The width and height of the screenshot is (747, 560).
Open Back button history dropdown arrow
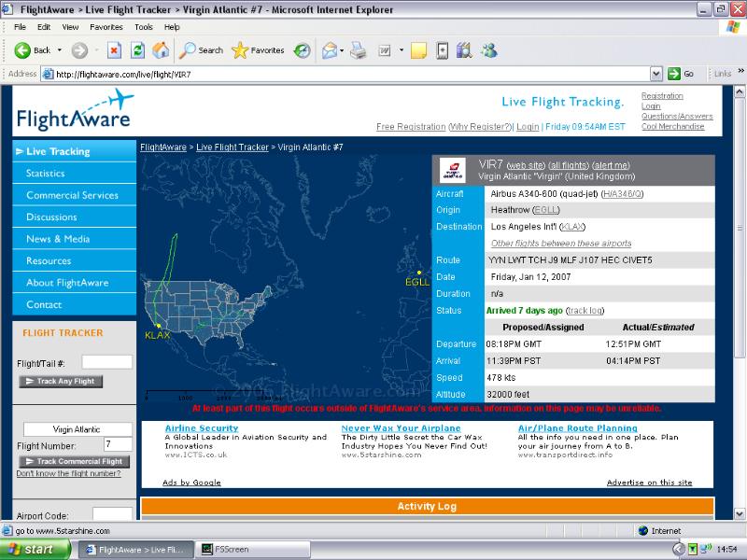coord(60,50)
